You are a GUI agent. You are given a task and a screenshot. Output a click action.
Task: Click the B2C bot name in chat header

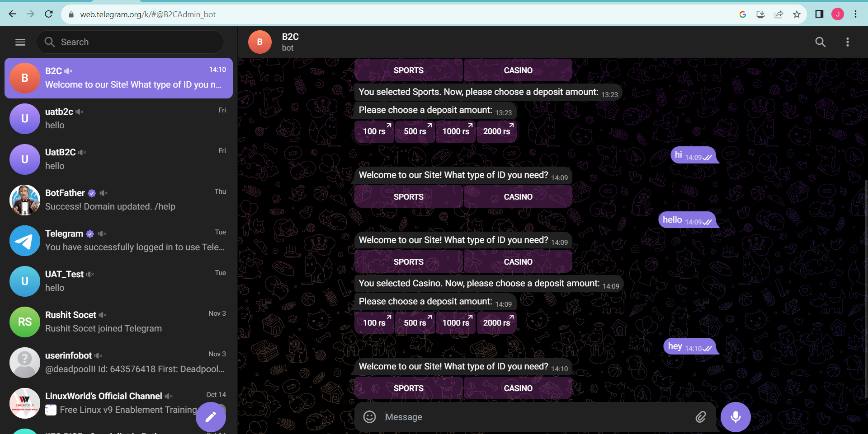(290, 37)
